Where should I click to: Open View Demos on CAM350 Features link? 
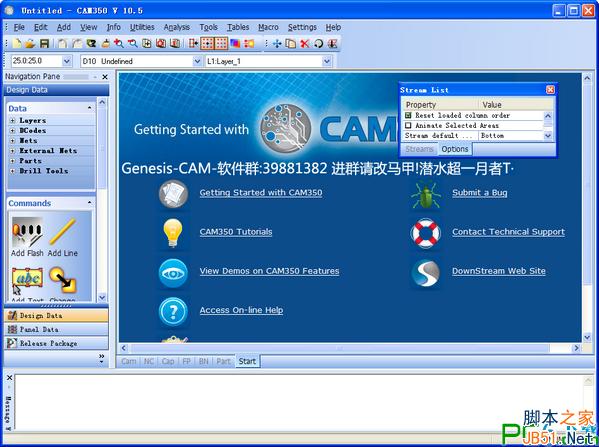pos(269,271)
